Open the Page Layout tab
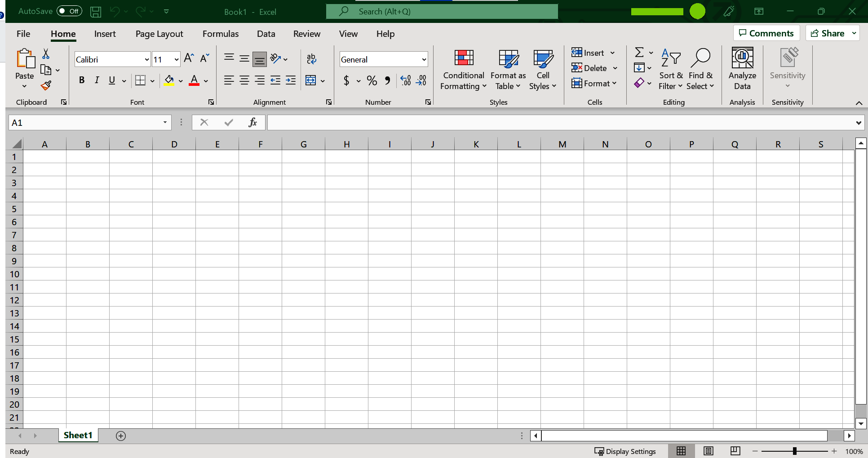 (159, 34)
